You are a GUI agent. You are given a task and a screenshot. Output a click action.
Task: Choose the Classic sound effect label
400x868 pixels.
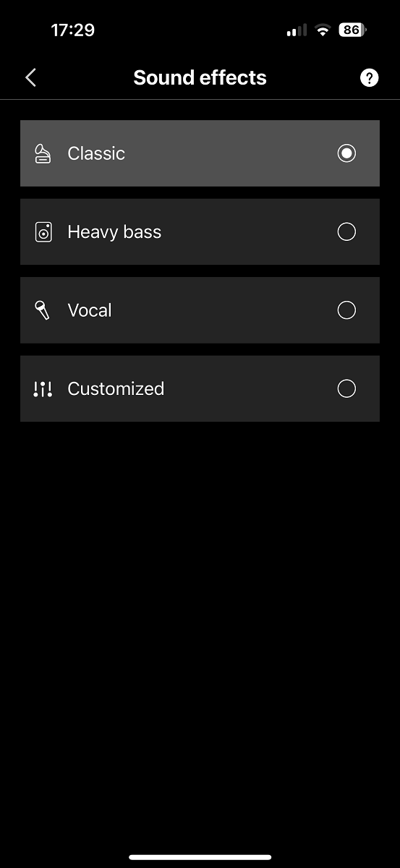[96, 153]
